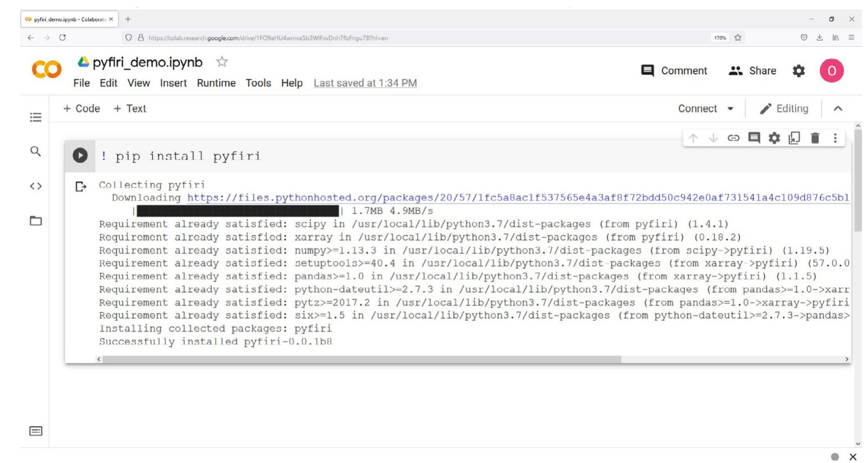Collapse the header with the chevron toggle
The image size is (868, 463).
pyautogui.click(x=838, y=109)
